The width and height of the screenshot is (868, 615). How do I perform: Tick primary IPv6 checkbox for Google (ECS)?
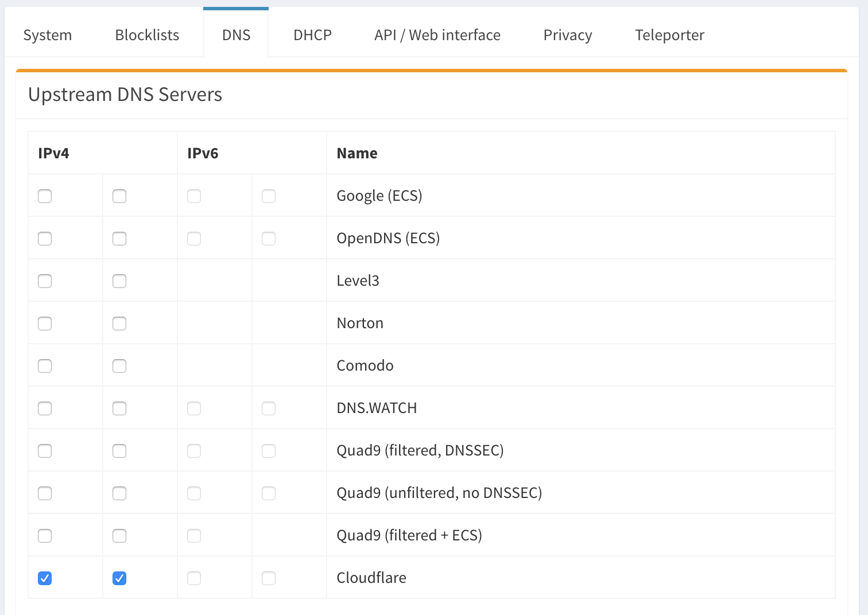point(194,196)
